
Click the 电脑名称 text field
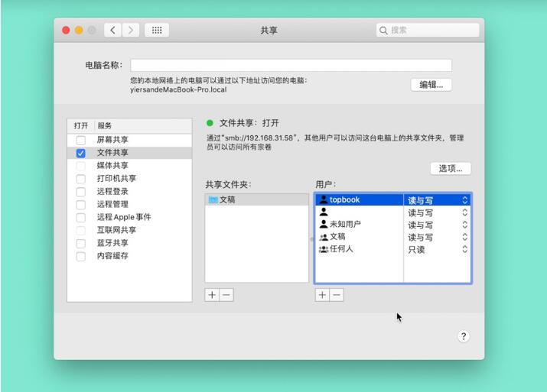pyautogui.click(x=291, y=65)
